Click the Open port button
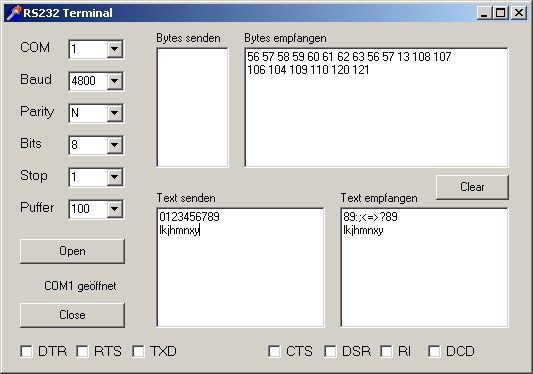Image resolution: width=533 pixels, height=374 pixels. point(72,251)
